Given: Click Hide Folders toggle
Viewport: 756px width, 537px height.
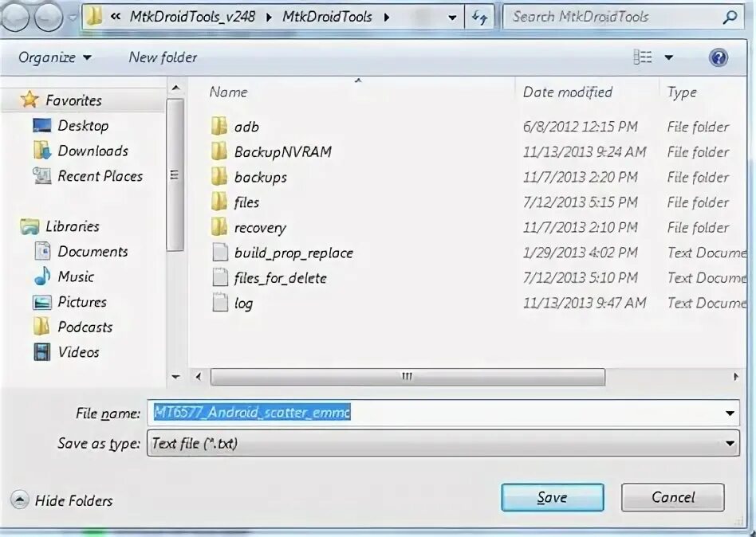Looking at the screenshot, I should 61,500.
